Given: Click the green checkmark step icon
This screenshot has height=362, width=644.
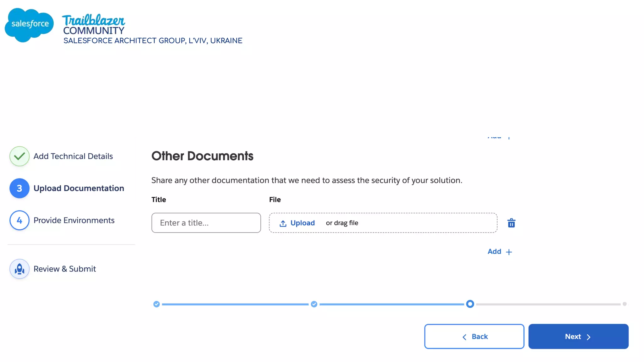Looking at the screenshot, I should click(19, 156).
